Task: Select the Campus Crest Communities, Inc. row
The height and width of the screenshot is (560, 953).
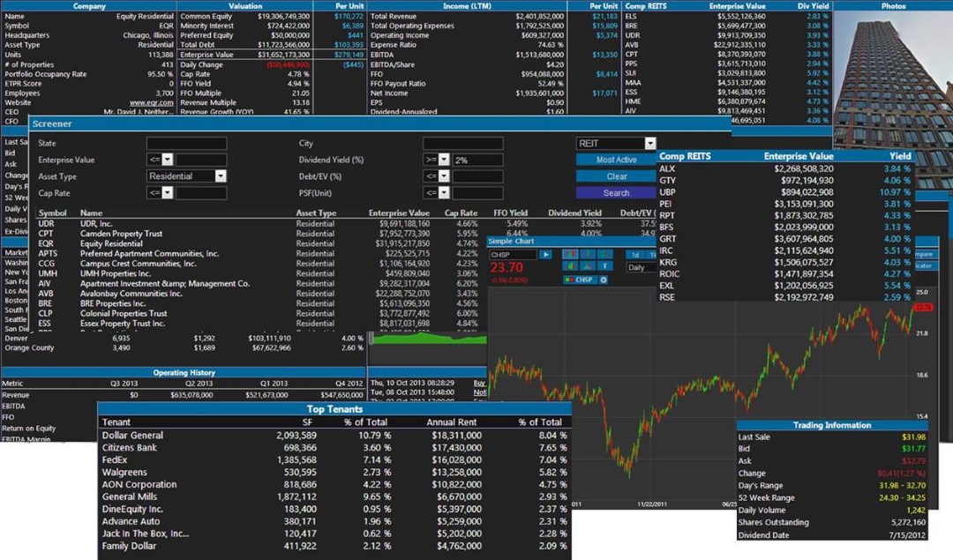Action: point(261,264)
